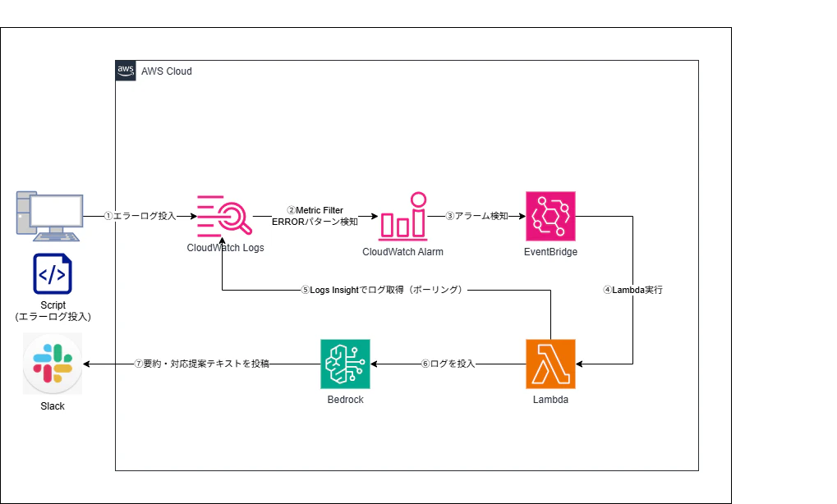Select the ①エラーログ投入 arrow label
Viewport: 837px width, 504px height.
(x=140, y=216)
